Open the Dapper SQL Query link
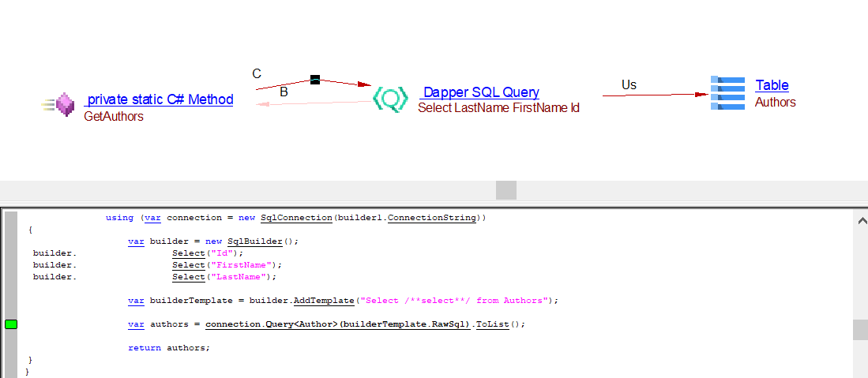This screenshot has width=868, height=378. pyautogui.click(x=480, y=92)
